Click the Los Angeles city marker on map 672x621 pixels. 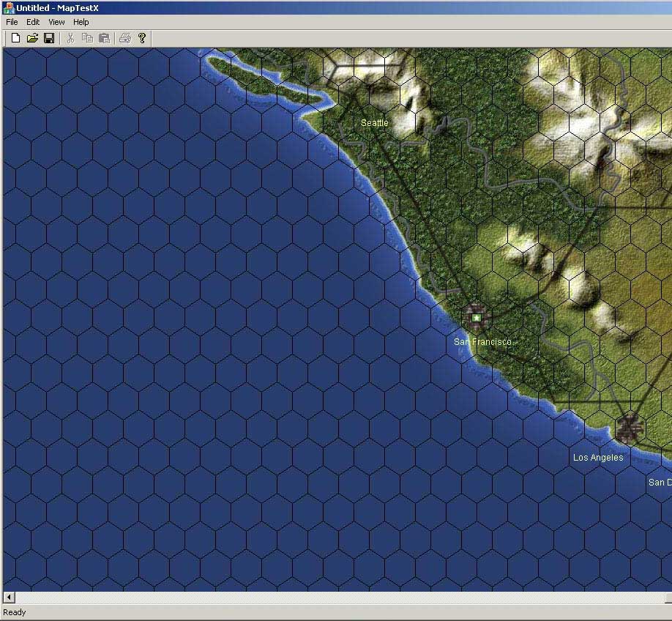629,428
